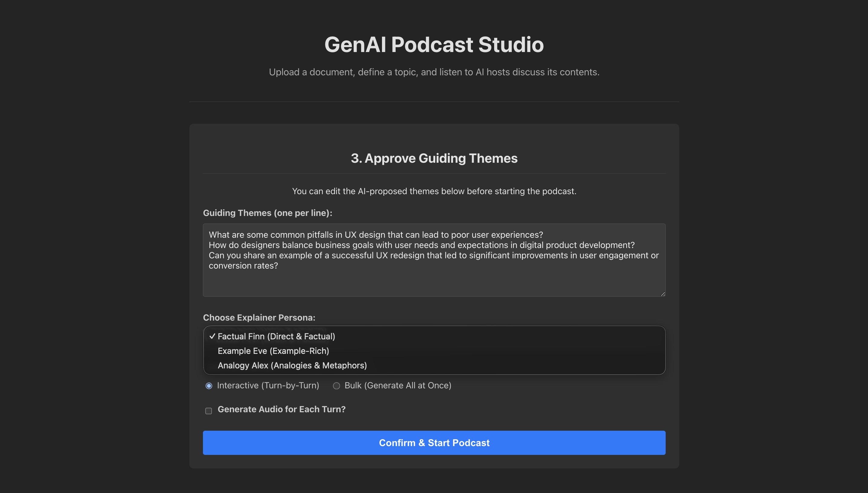Click the 'Bulk (Generate All at Once)' label text
This screenshot has width=868, height=493.
click(398, 385)
